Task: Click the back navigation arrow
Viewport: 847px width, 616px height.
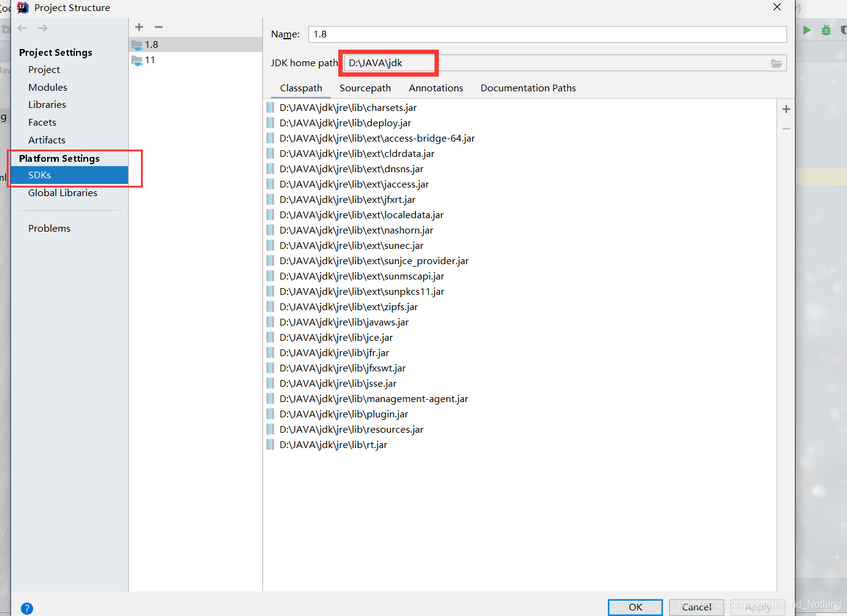Action: coord(23,28)
